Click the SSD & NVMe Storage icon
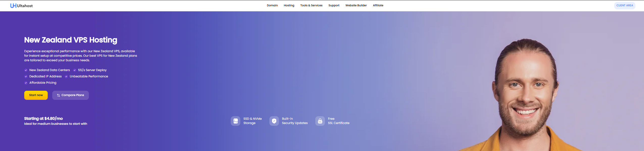Viewport: 644px width, 151px height. pyautogui.click(x=236, y=121)
